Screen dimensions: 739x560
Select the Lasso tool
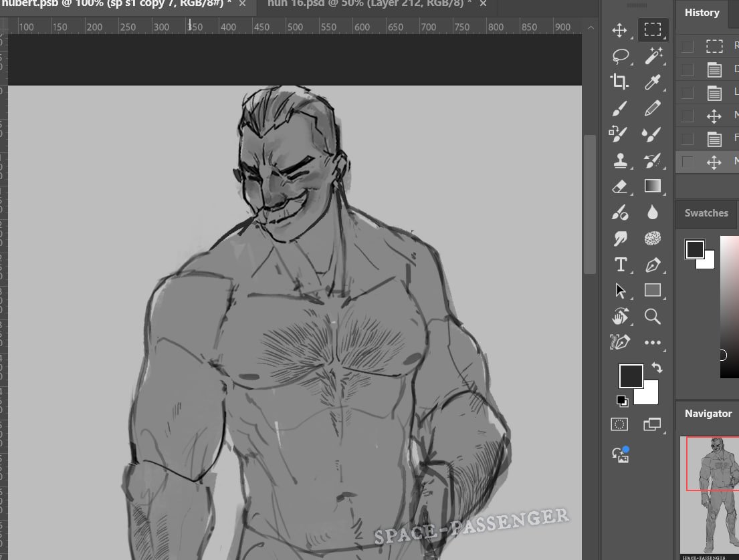tap(620, 56)
